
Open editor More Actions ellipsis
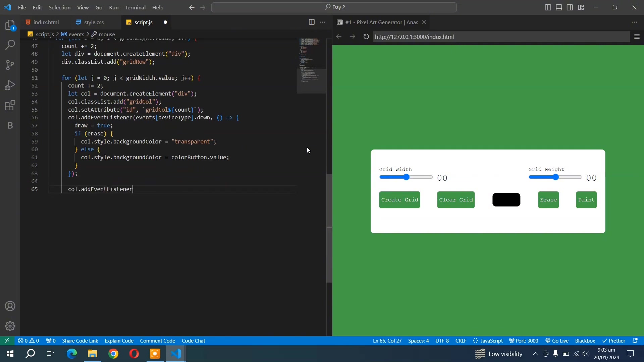point(323,22)
